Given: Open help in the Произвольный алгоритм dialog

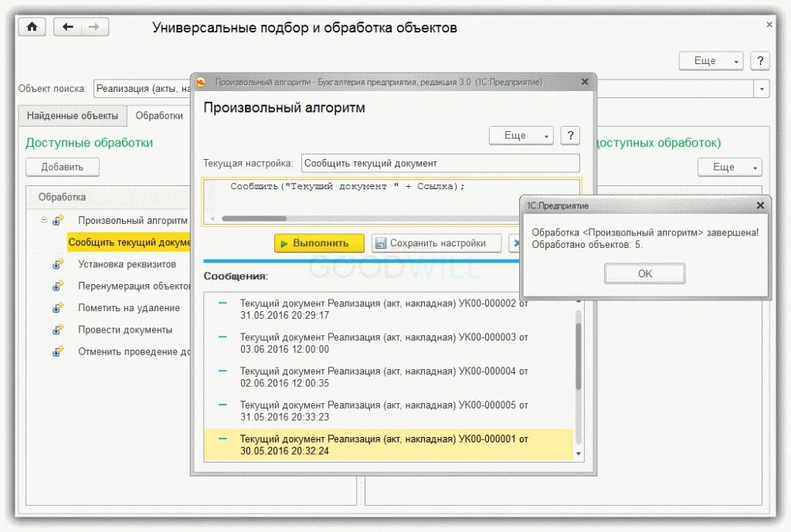Looking at the screenshot, I should click(x=570, y=135).
